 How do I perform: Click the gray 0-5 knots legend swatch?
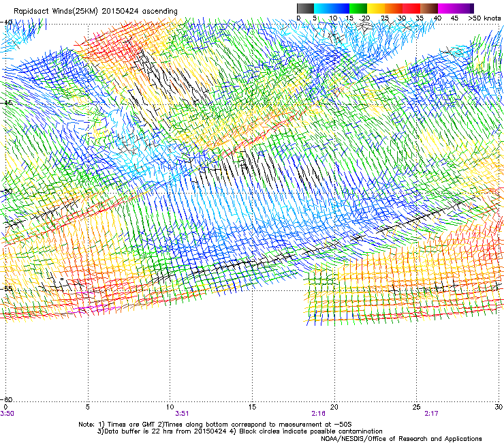pos(305,8)
